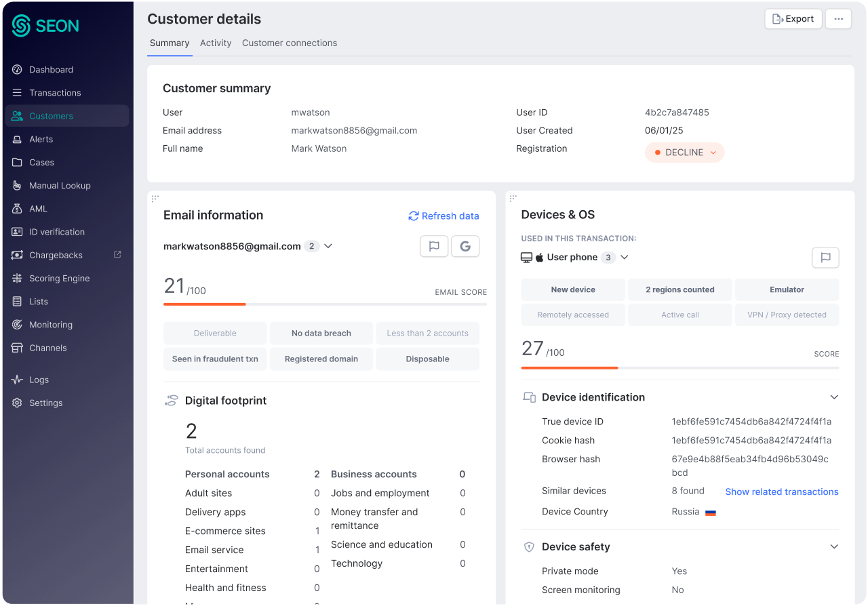This screenshot has height=606, width=868.
Task: Click Chargebacks external link icon
Action: pos(117,255)
